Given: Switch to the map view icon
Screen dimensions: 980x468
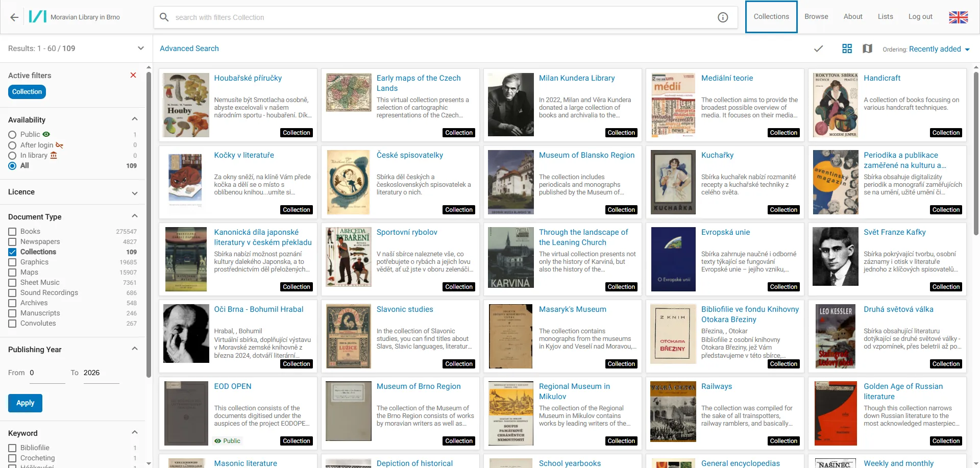Looking at the screenshot, I should pos(867,48).
